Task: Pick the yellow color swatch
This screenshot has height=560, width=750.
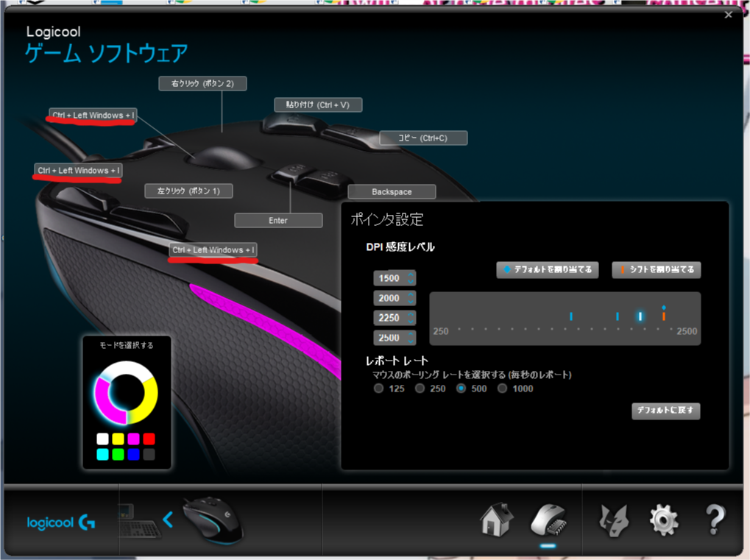Action: point(118,439)
